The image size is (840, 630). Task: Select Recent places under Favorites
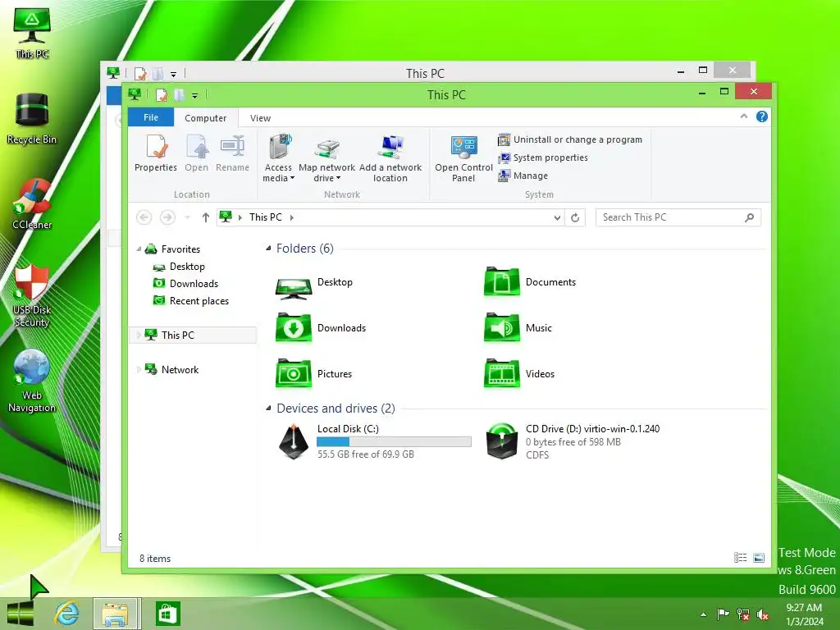[x=199, y=300]
